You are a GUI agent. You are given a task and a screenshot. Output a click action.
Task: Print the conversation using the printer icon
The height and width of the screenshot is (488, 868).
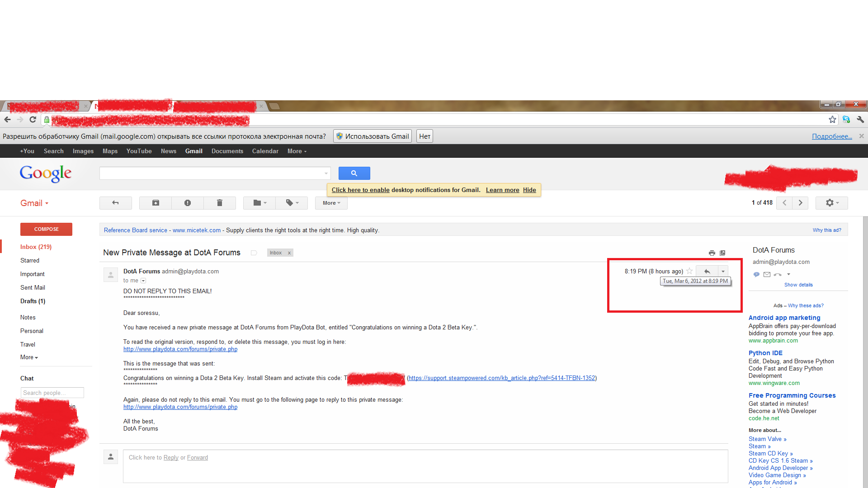click(712, 253)
